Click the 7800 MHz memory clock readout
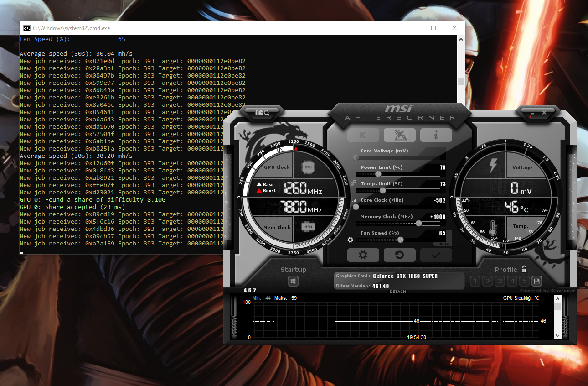This screenshot has width=588, height=386. (301, 208)
